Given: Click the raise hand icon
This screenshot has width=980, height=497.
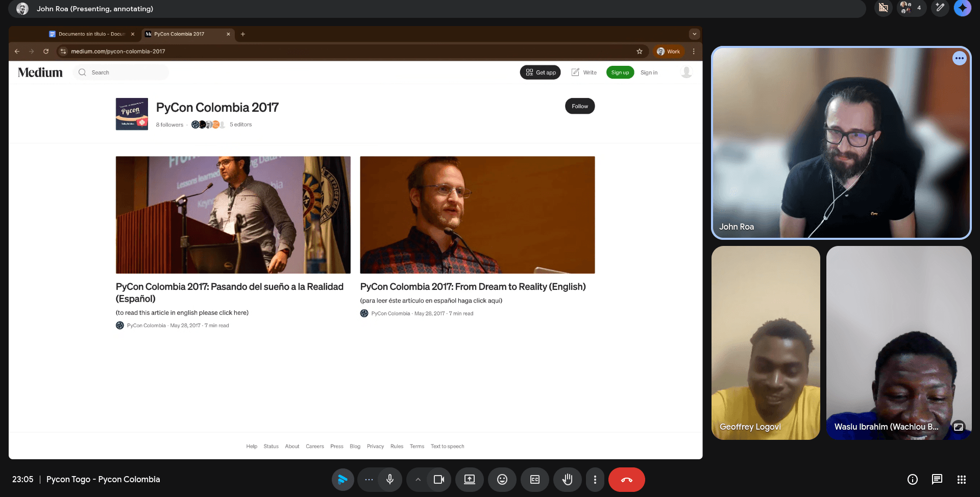Looking at the screenshot, I should click(567, 480).
